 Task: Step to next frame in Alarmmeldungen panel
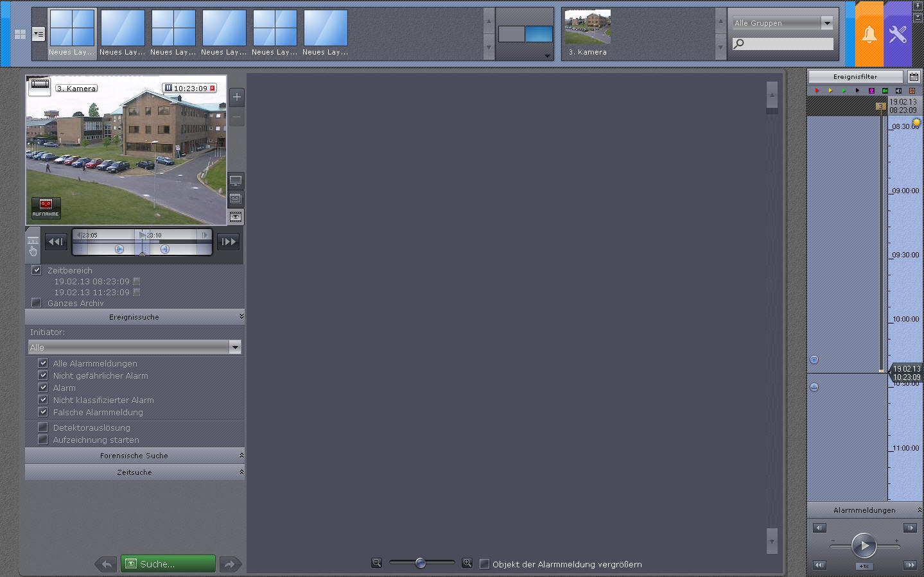point(910,528)
